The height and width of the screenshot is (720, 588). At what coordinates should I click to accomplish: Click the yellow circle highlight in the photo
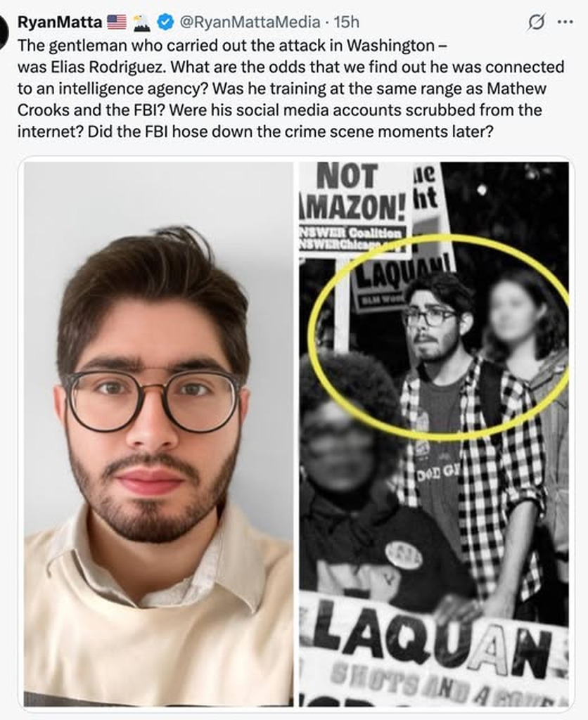coord(439,334)
